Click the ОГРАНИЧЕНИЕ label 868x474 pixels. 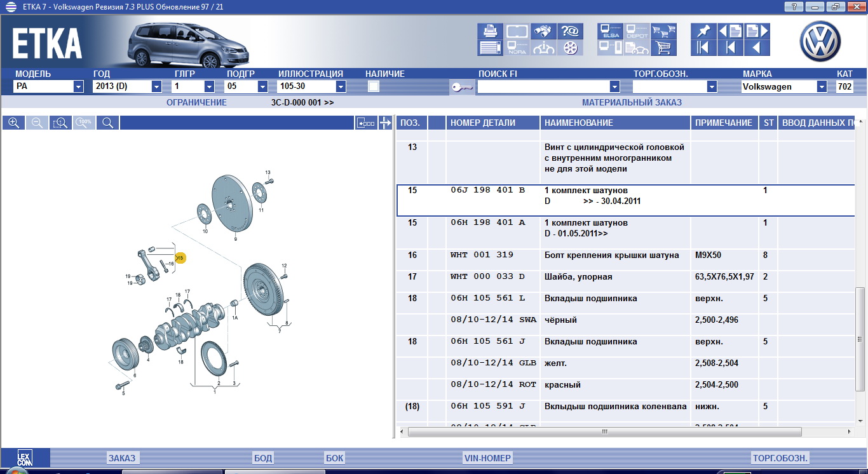[x=196, y=102]
